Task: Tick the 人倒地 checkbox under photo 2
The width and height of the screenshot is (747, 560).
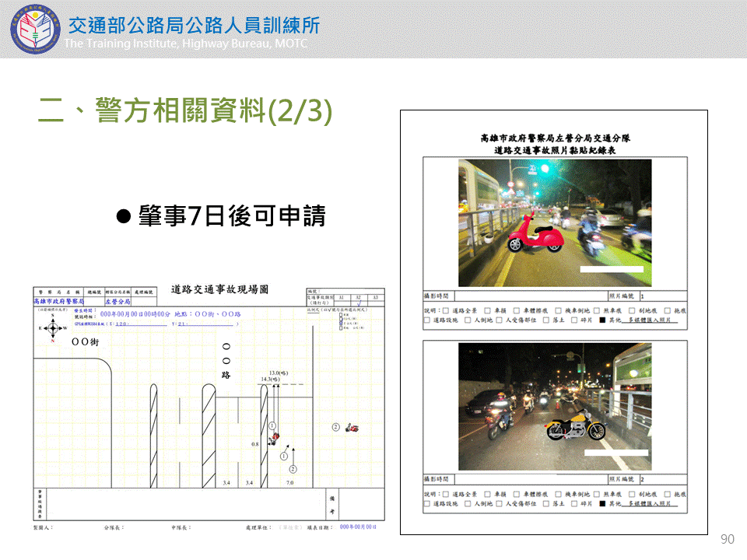Action: point(466,504)
